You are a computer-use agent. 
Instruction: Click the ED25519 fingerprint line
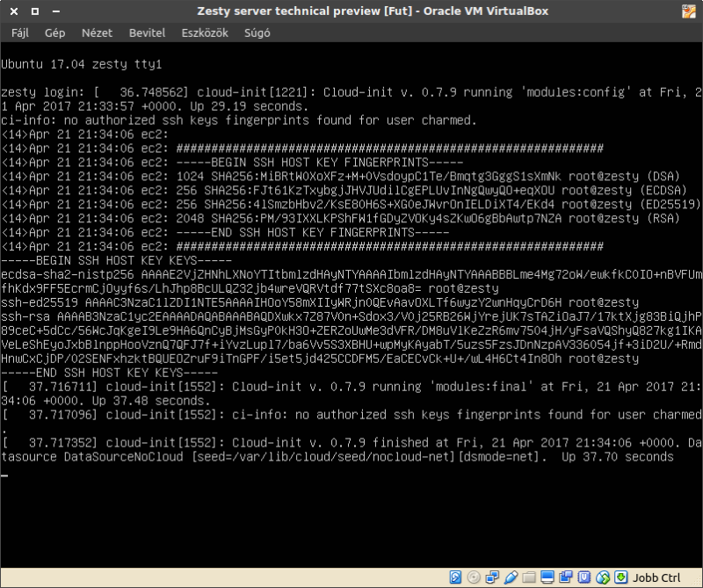[x=351, y=204]
